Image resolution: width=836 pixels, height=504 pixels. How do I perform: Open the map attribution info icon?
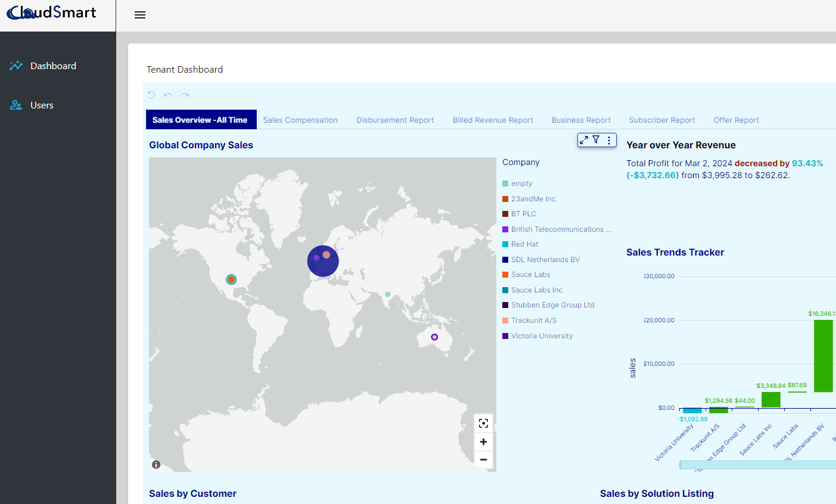[x=156, y=464]
